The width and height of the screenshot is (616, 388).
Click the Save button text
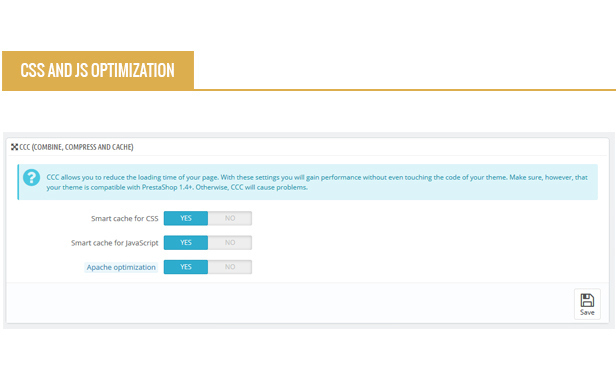click(587, 313)
